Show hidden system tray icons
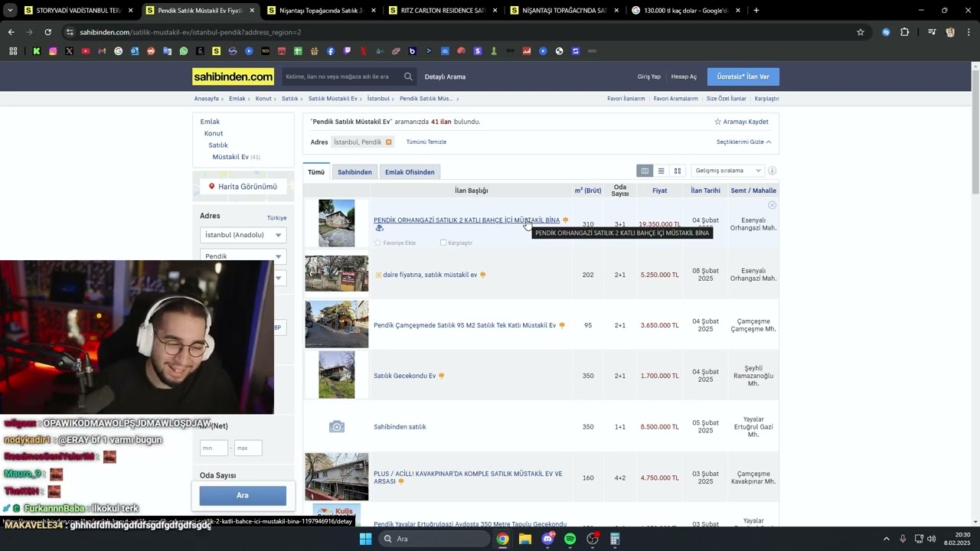The image size is (980, 551). pyautogui.click(x=887, y=539)
